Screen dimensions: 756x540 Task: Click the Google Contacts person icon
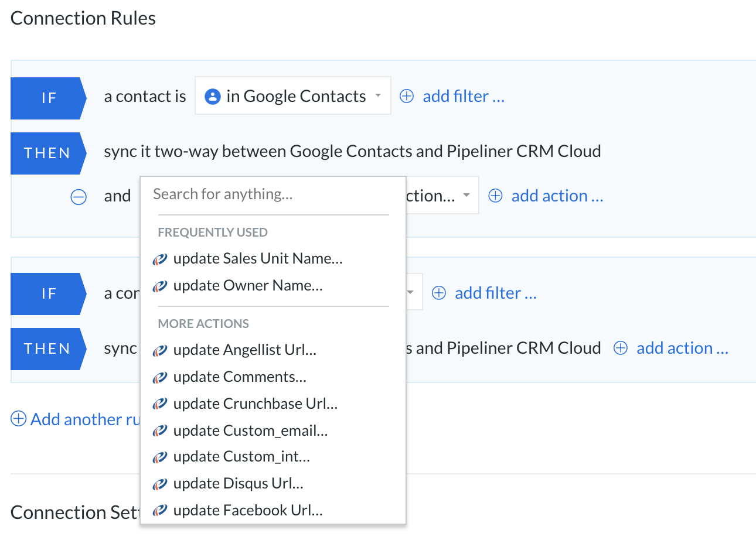click(x=212, y=97)
